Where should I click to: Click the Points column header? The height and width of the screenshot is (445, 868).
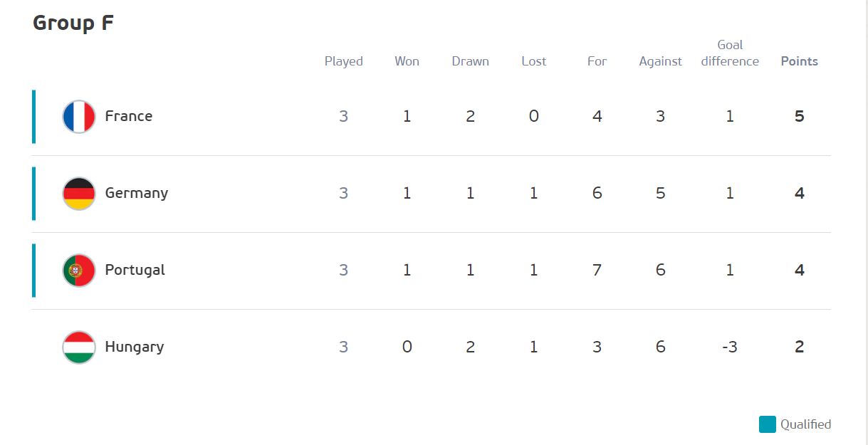click(x=800, y=61)
